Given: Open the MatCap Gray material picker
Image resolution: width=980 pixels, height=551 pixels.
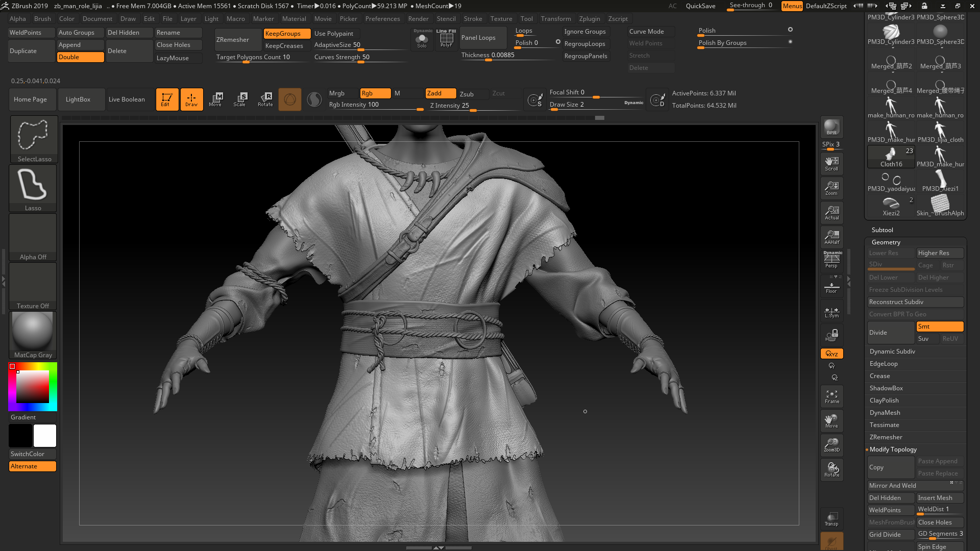Looking at the screenshot, I should pos(33,332).
